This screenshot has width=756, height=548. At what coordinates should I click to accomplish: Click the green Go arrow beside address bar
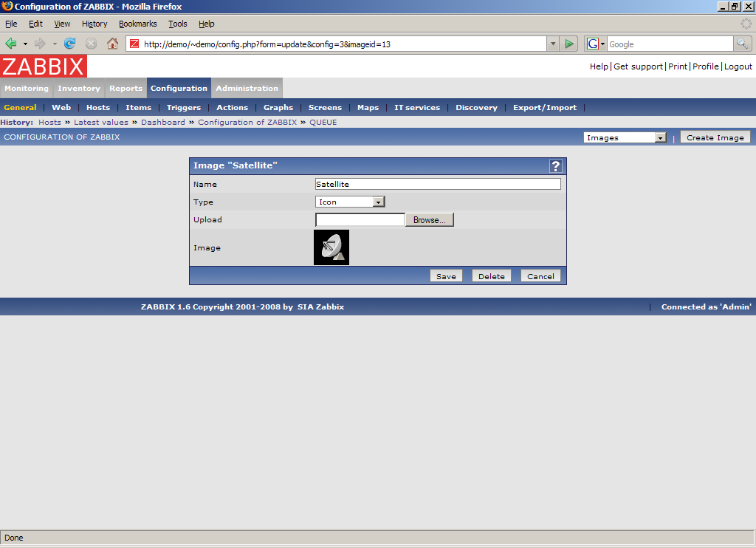click(569, 44)
